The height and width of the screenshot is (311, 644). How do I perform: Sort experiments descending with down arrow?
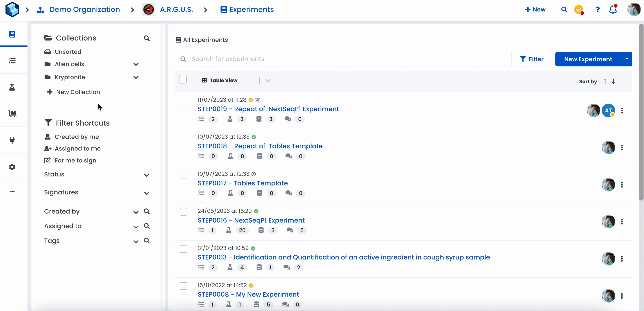[614, 81]
